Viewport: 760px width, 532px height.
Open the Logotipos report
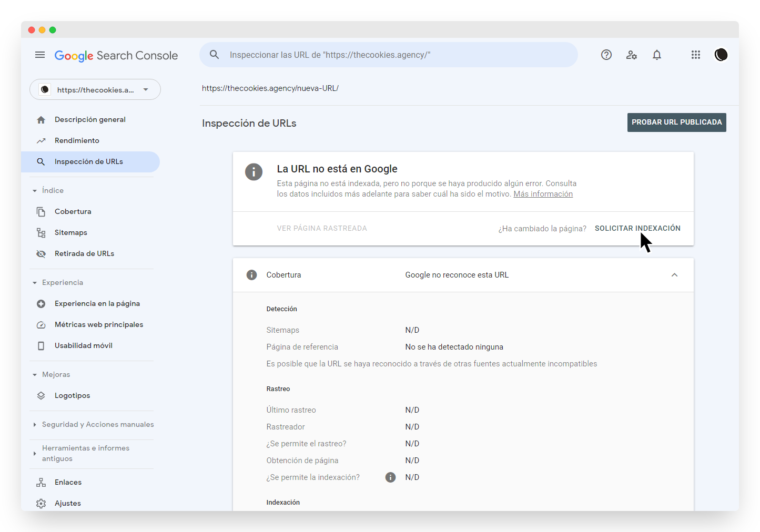72,396
